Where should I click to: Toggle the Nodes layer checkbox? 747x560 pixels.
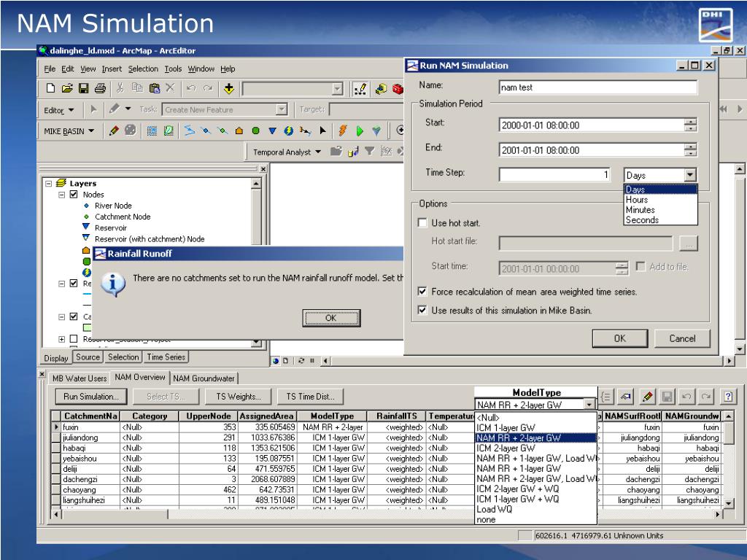coord(74,194)
